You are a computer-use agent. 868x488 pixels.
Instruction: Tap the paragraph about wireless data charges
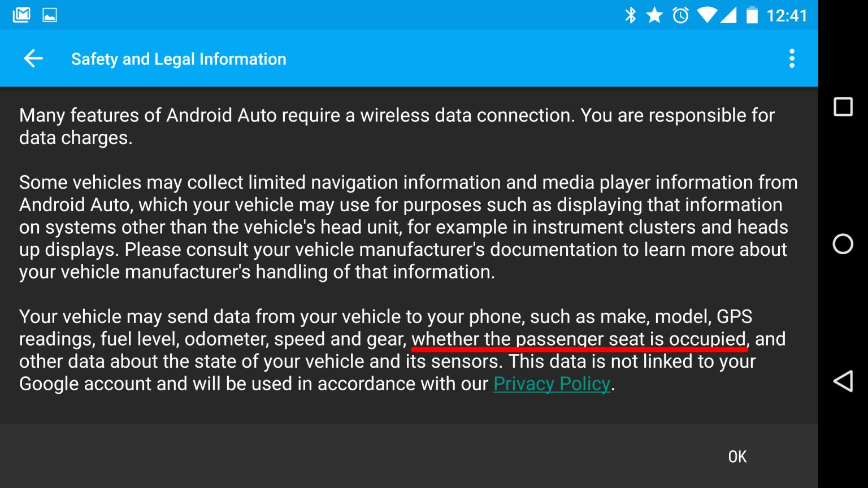396,126
